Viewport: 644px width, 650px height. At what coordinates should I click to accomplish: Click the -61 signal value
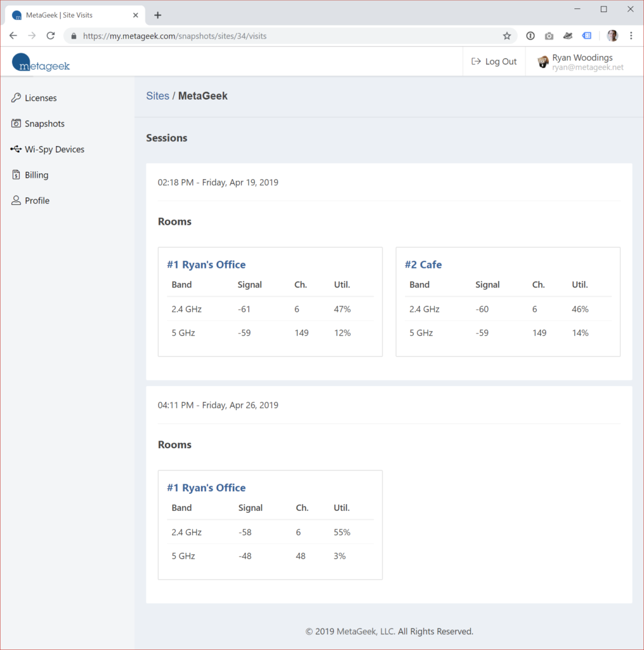pyautogui.click(x=244, y=309)
